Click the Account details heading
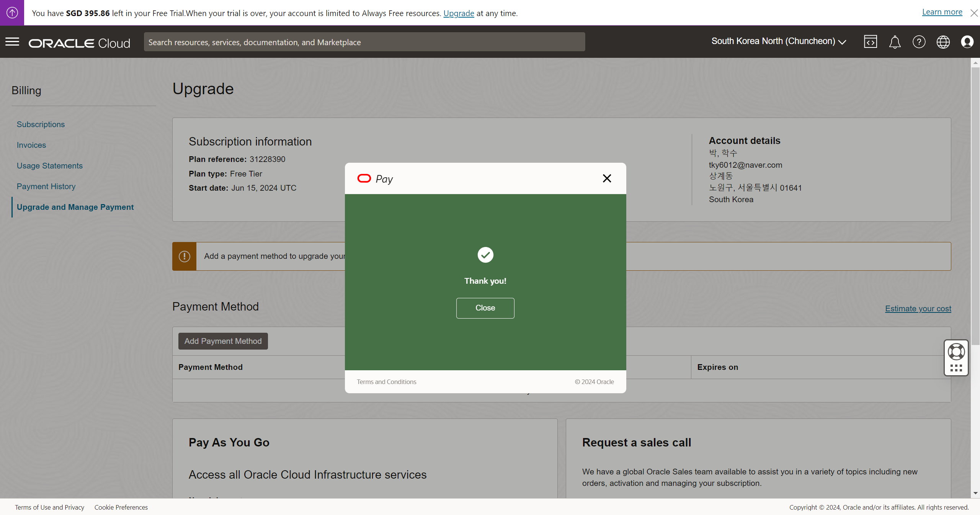The image size is (980, 515). 744,141
